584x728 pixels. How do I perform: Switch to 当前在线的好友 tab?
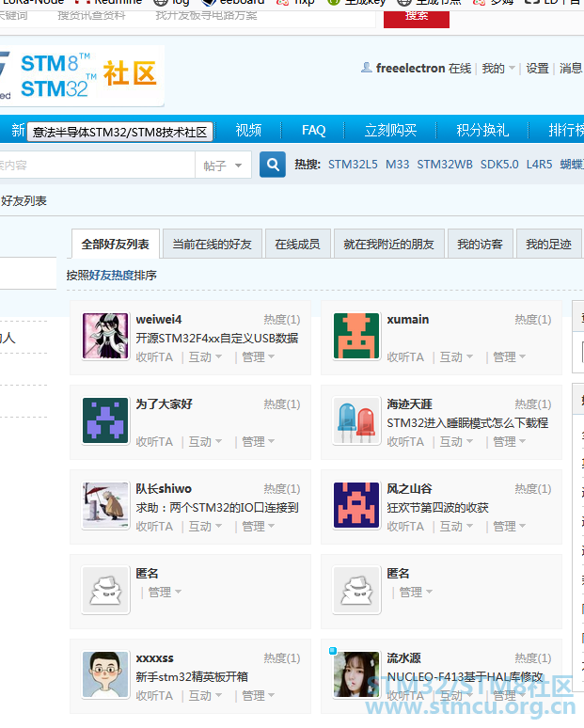click(213, 244)
